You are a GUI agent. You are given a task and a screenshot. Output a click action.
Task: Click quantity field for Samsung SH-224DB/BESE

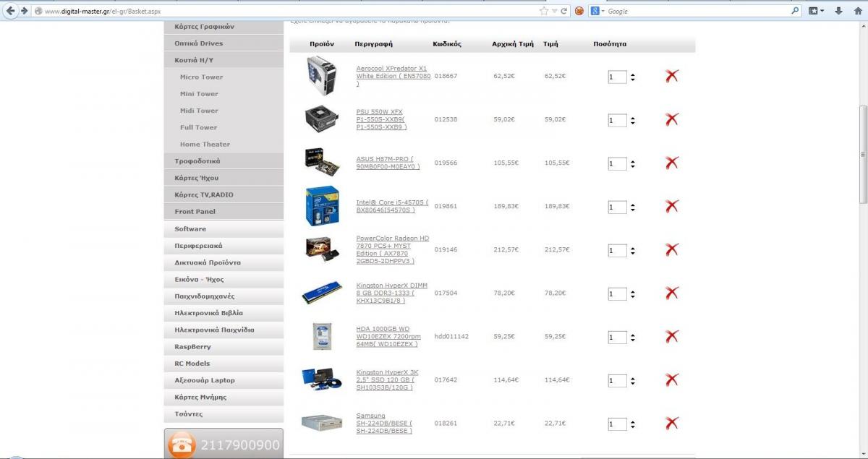[x=617, y=424]
